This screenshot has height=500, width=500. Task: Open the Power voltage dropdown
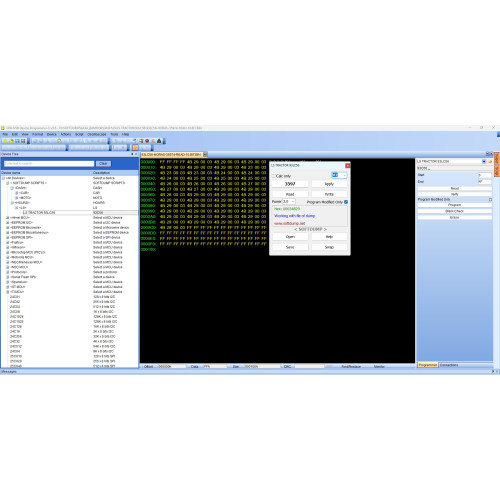tap(289, 202)
